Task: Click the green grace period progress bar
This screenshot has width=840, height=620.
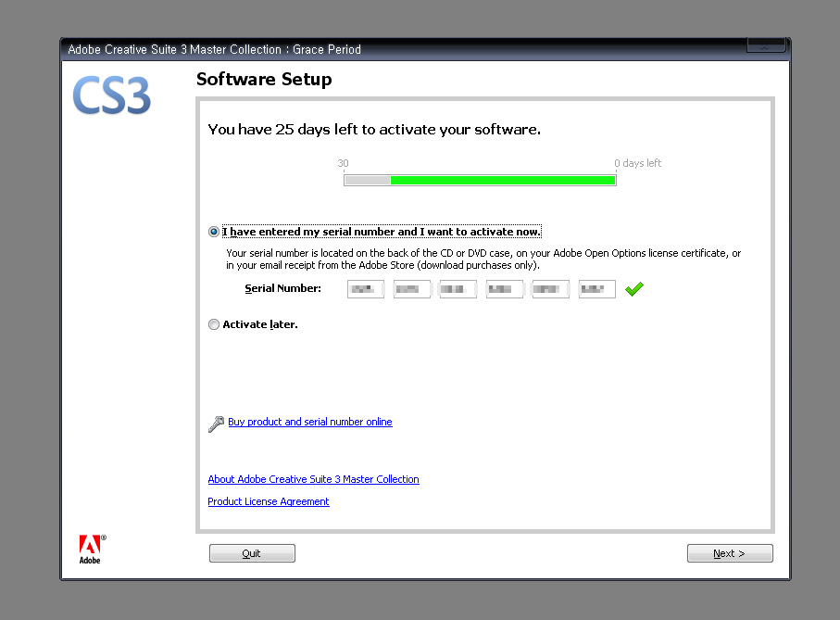Action: (502, 180)
